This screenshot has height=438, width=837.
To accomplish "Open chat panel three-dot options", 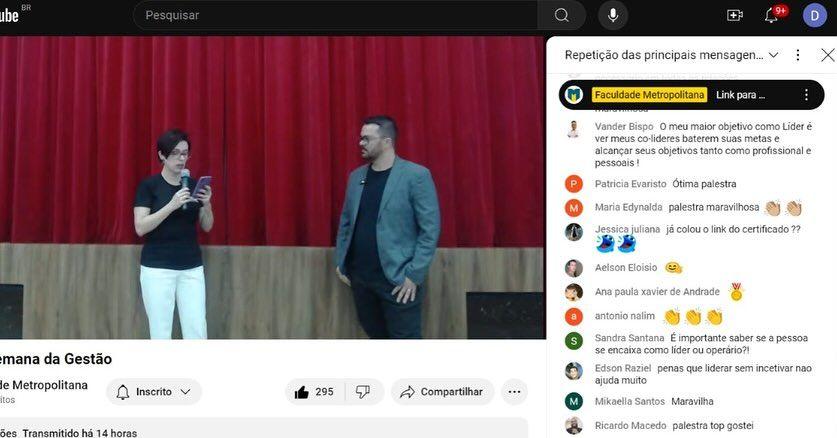I will pos(798,55).
